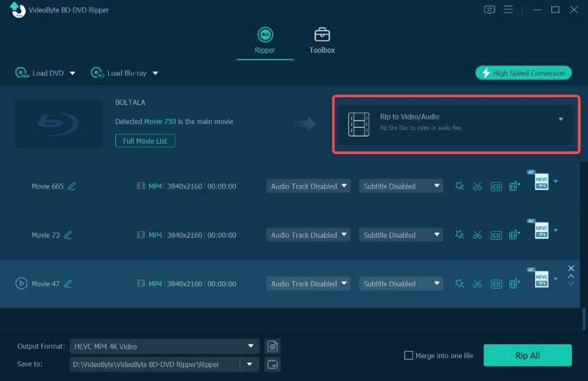The width and height of the screenshot is (588, 381).
Task: Click the ID3 info icon for Movie 73
Action: pyautogui.click(x=496, y=235)
